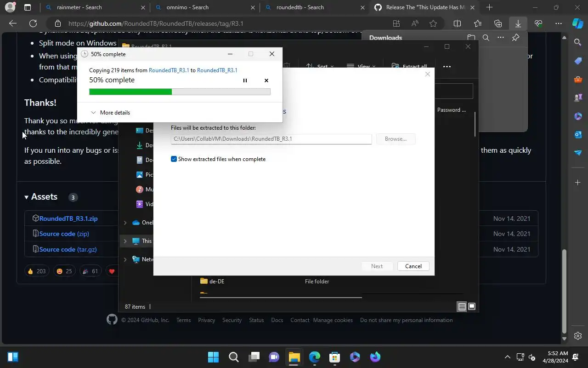This screenshot has width=588, height=368.
Task: Cancel the copy with the X next to pause
Action: coord(266,80)
